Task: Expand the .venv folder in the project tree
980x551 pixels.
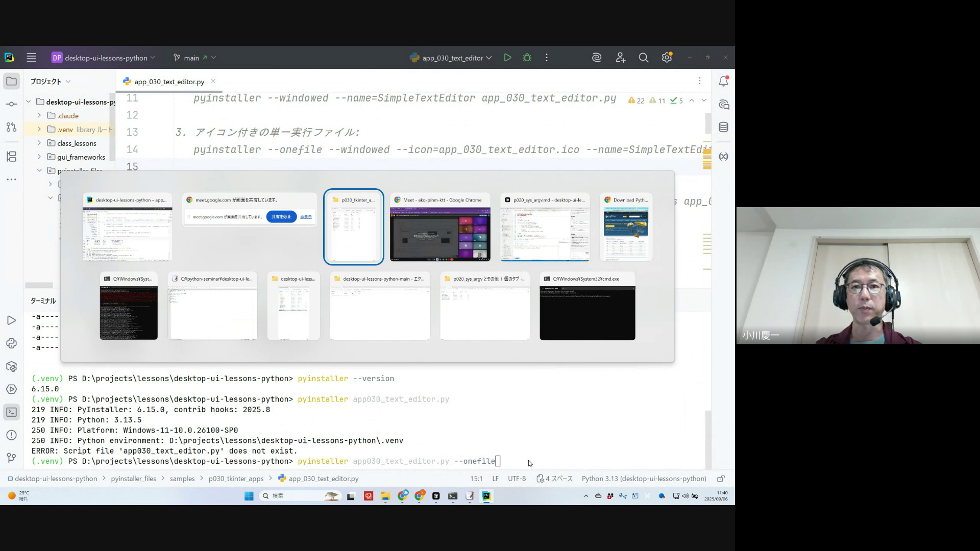Action: [x=39, y=130]
